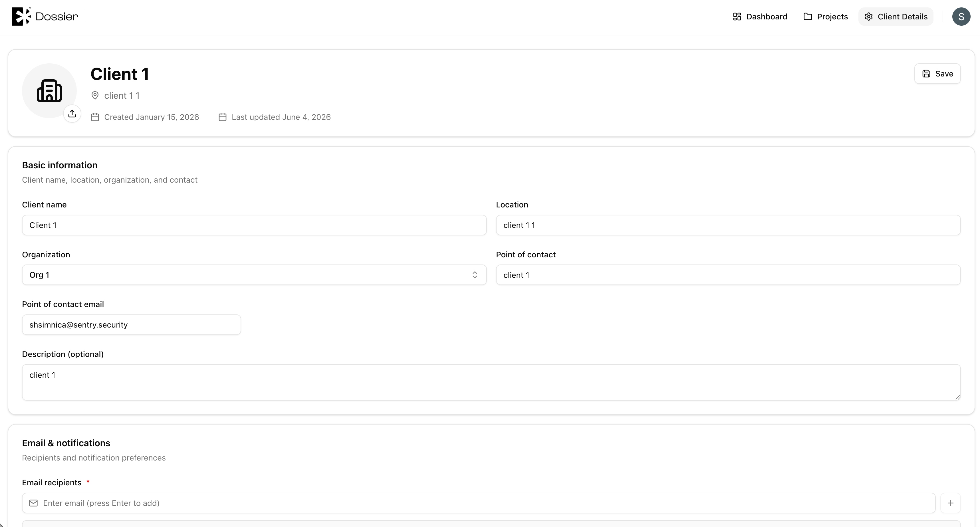The width and height of the screenshot is (980, 527).
Task: Open the user avatar menu S
Action: tap(961, 17)
